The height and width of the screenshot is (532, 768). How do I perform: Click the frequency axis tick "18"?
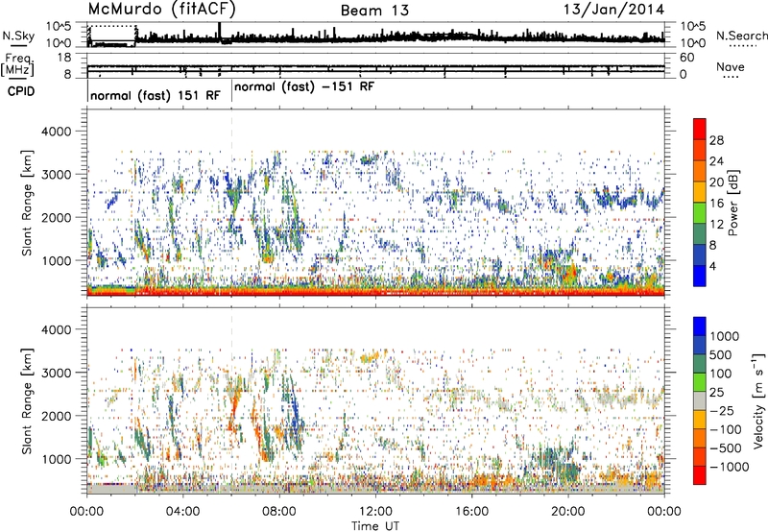pos(64,58)
